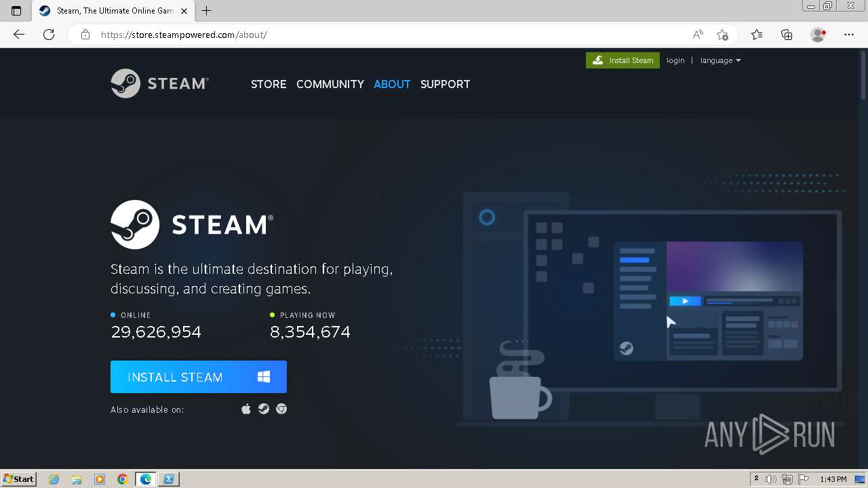Show hidden system tray icons

[x=757, y=479]
